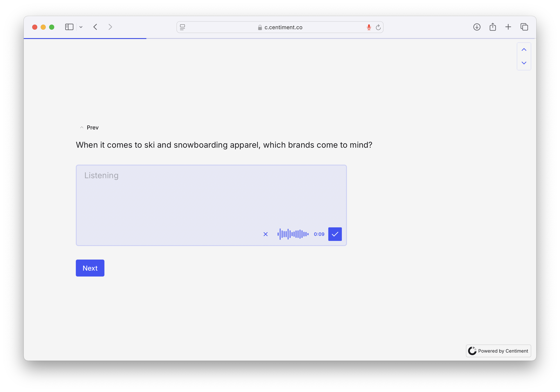This screenshot has width=560, height=392.
Task: Expand the sidebar dropdown chevron
Action: tap(81, 27)
